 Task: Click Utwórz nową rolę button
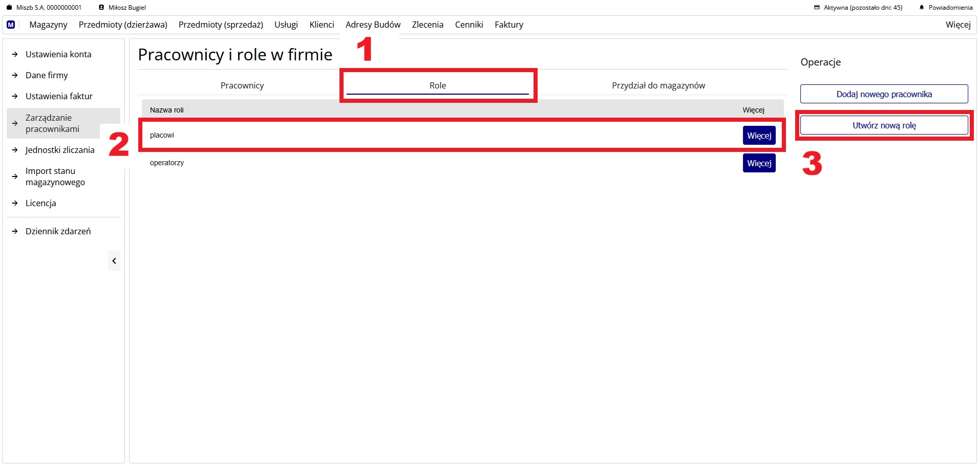884,125
